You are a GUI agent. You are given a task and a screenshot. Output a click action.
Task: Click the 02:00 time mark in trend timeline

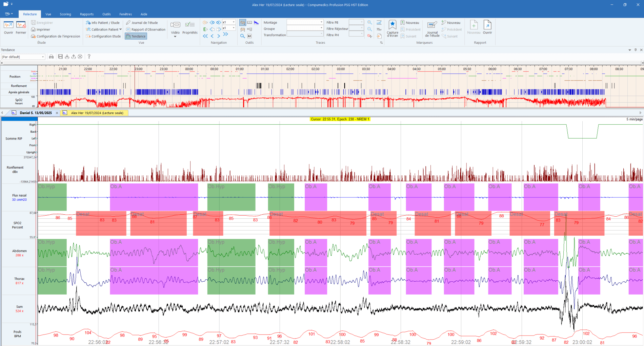coord(290,69)
